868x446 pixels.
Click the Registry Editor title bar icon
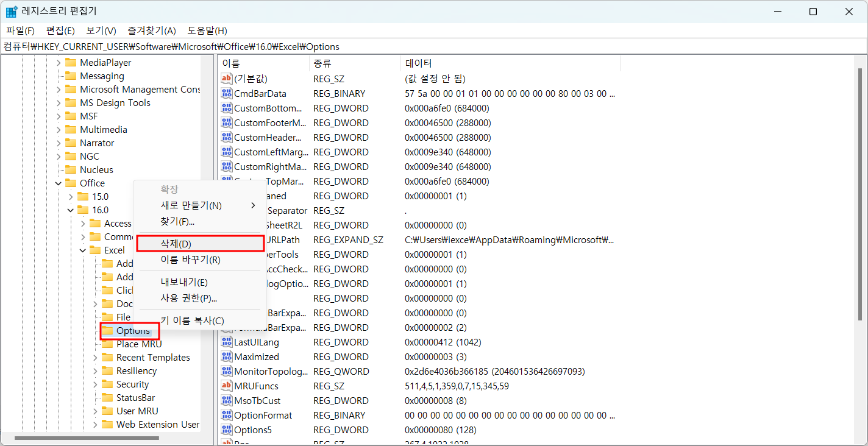click(12, 12)
